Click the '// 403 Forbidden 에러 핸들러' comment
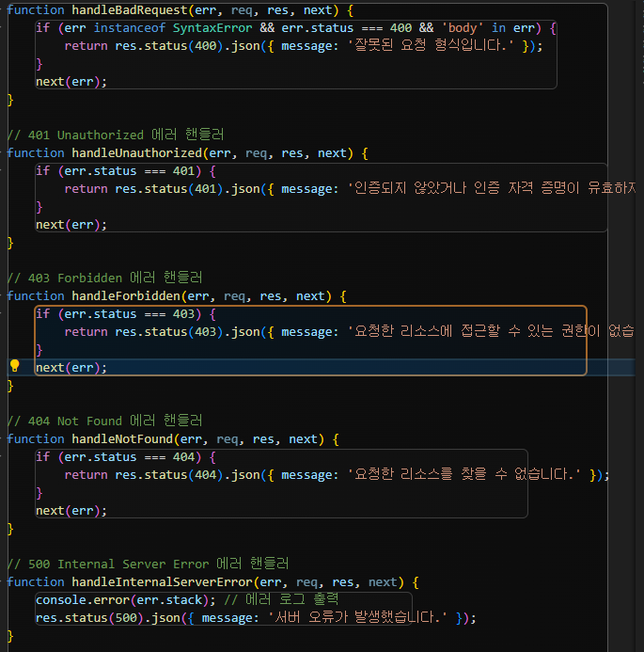The width and height of the screenshot is (644, 652). click(104, 278)
